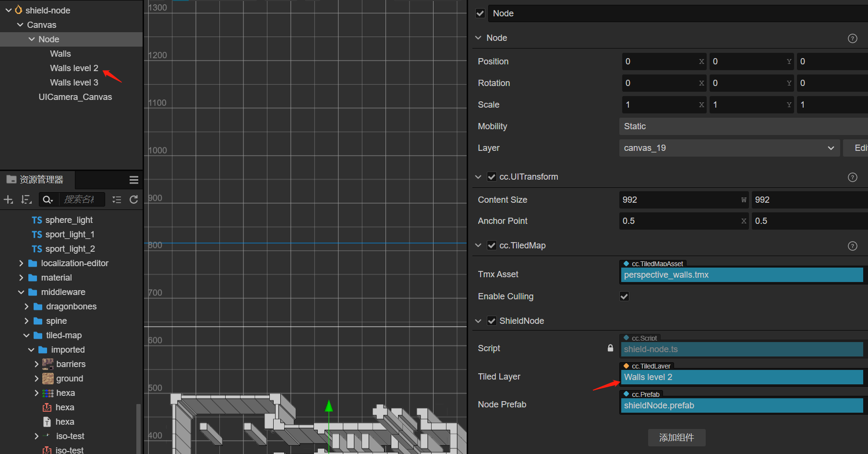Collapse the Node entry in hierarchy
The image size is (868, 454).
tap(32, 39)
